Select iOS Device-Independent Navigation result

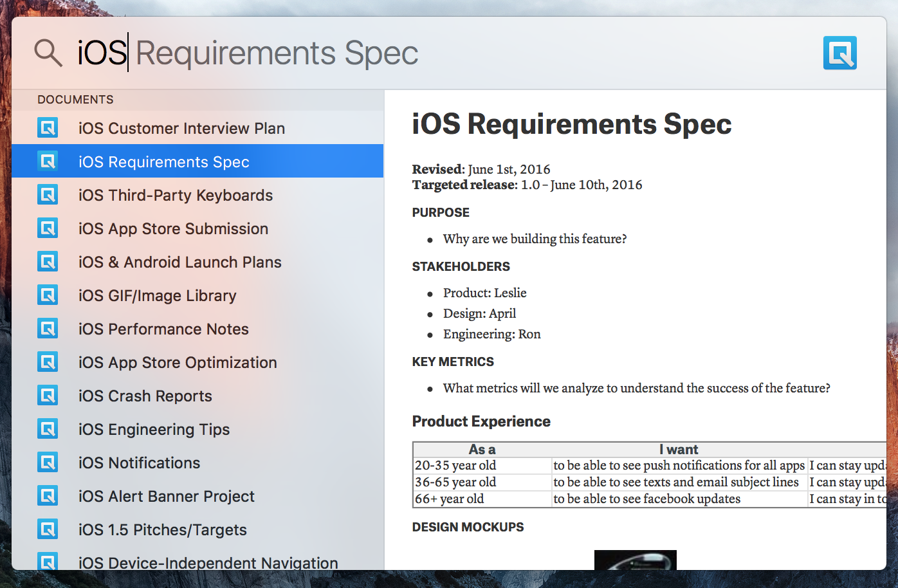(x=208, y=562)
